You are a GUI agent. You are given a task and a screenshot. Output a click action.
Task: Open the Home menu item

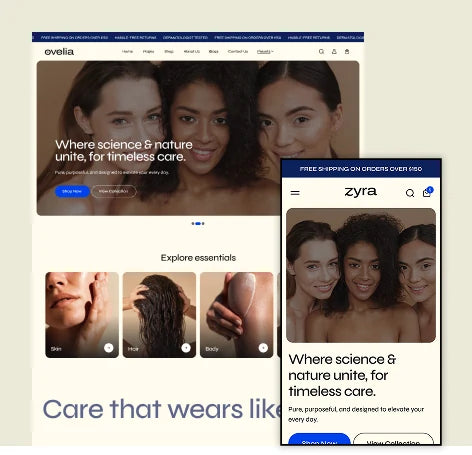(x=127, y=52)
